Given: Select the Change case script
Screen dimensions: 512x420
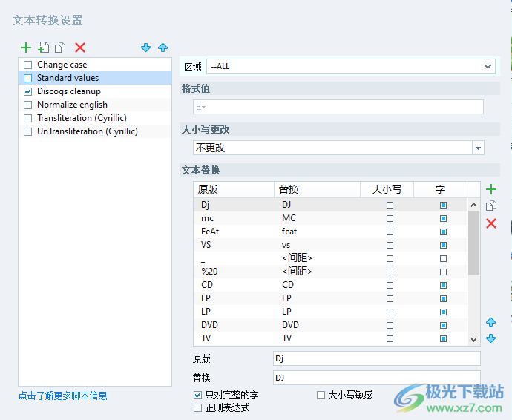Looking at the screenshot, I should pos(95,65).
